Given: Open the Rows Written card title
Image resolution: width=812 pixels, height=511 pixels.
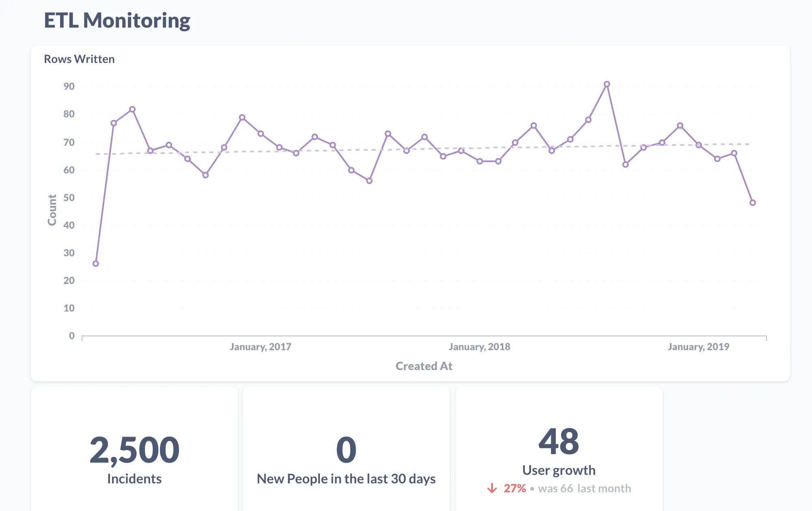Looking at the screenshot, I should [79, 59].
